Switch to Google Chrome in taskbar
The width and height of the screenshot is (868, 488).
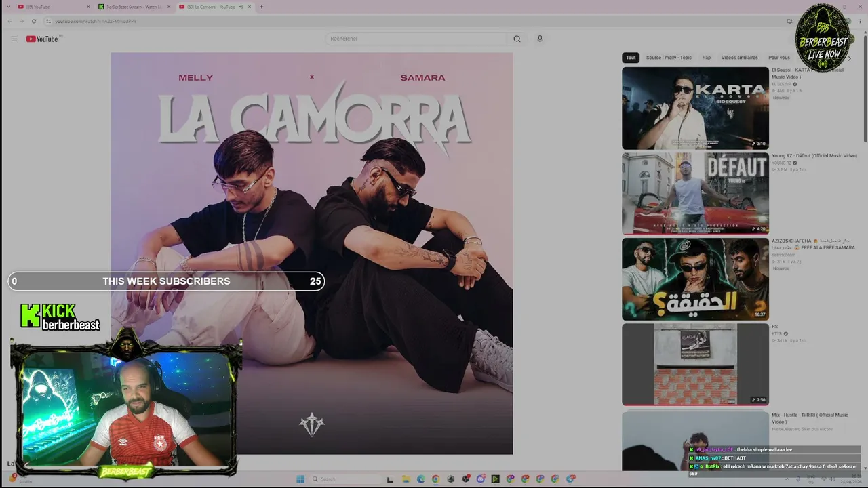tap(435, 479)
